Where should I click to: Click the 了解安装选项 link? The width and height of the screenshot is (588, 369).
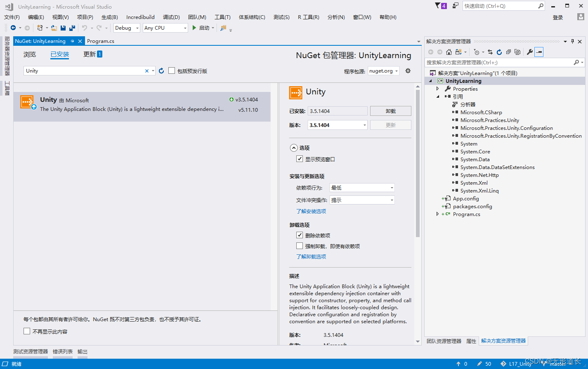point(311,211)
